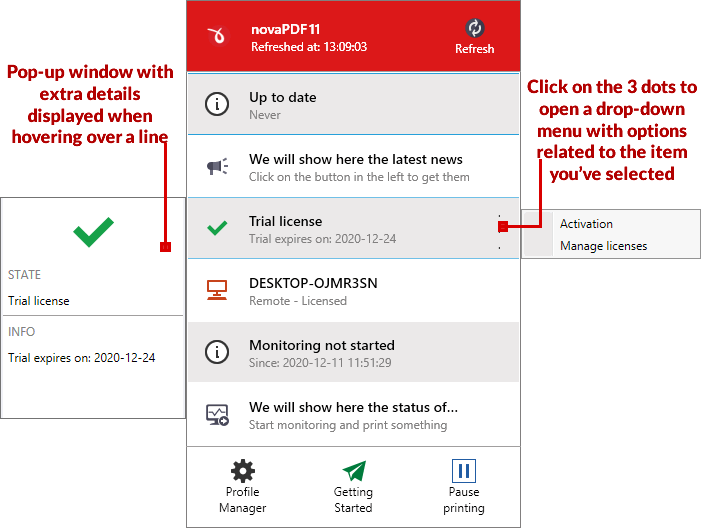The width and height of the screenshot is (701, 528).
Task: Click the 'Monitoring not started' title
Action: (322, 345)
